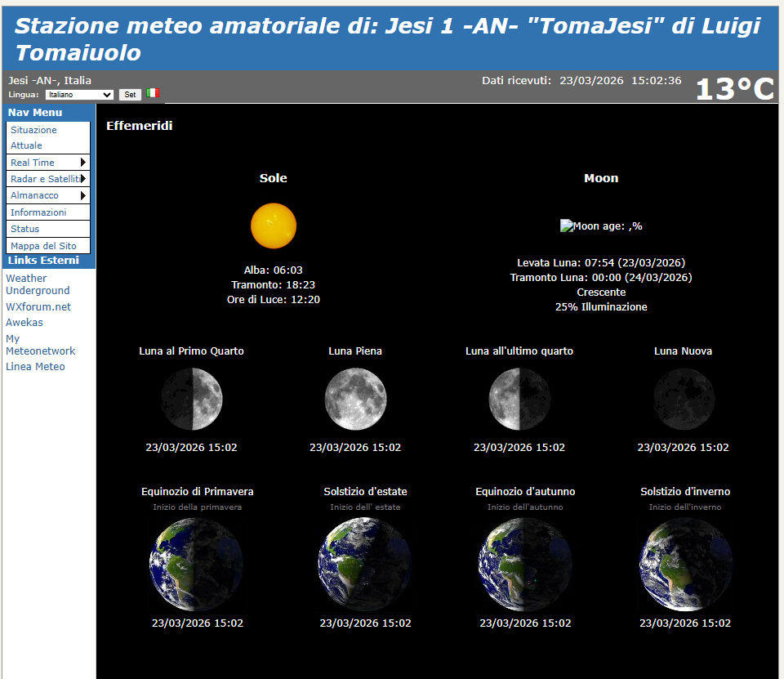Select Status in the Nav Menu
784x679 pixels.
25,229
